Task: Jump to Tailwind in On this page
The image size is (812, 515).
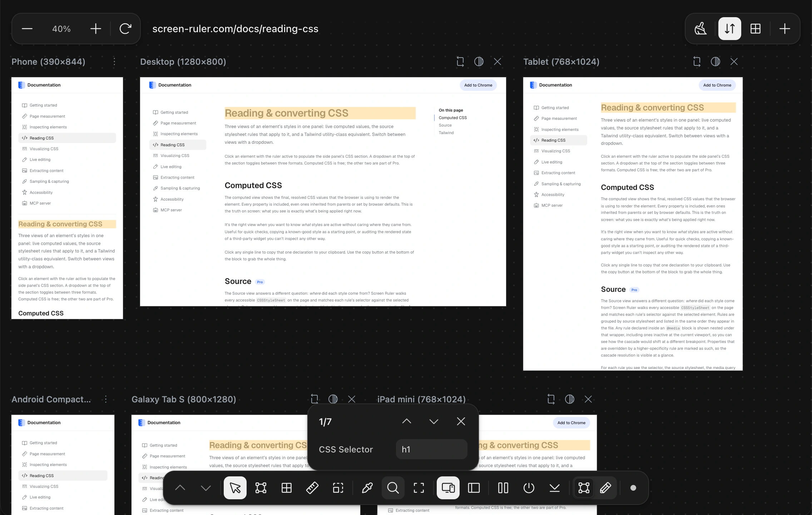Action: (x=446, y=133)
